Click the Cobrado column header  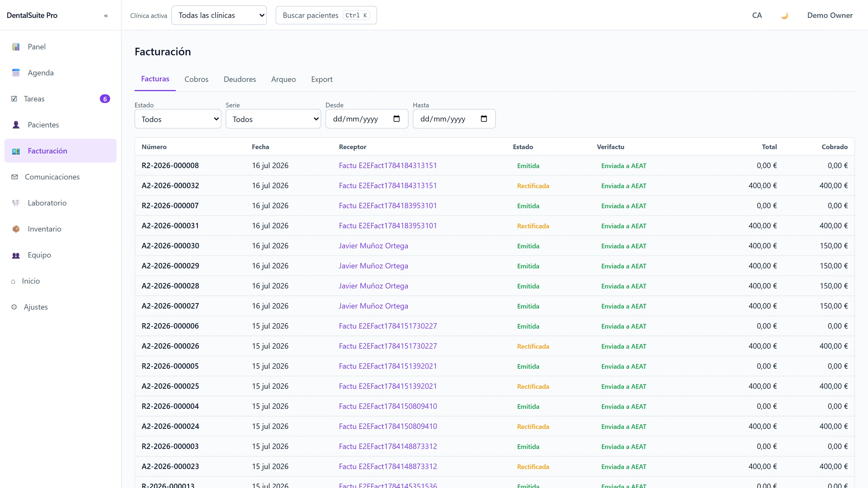(x=834, y=147)
